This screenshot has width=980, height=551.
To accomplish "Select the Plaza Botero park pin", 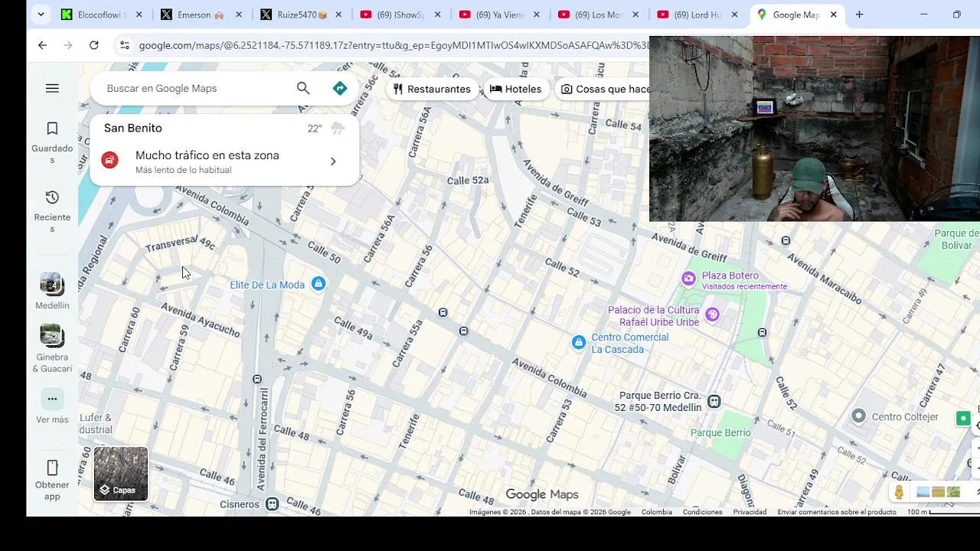I will tap(689, 279).
